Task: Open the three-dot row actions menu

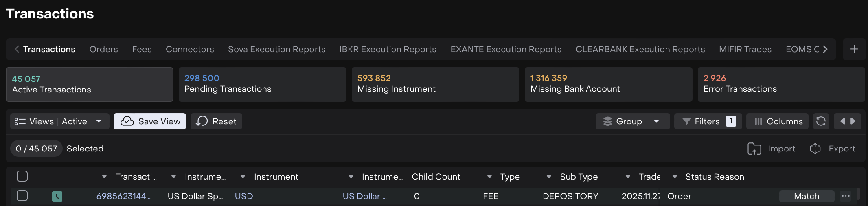Action: (846, 196)
